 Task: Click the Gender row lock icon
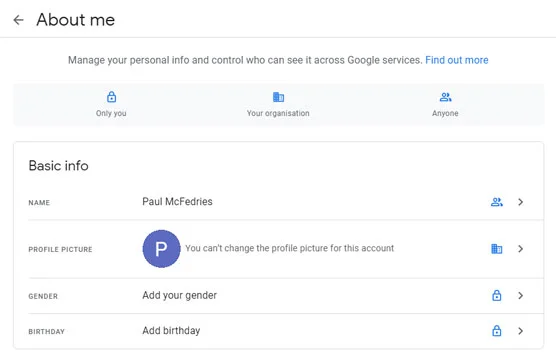coord(496,295)
